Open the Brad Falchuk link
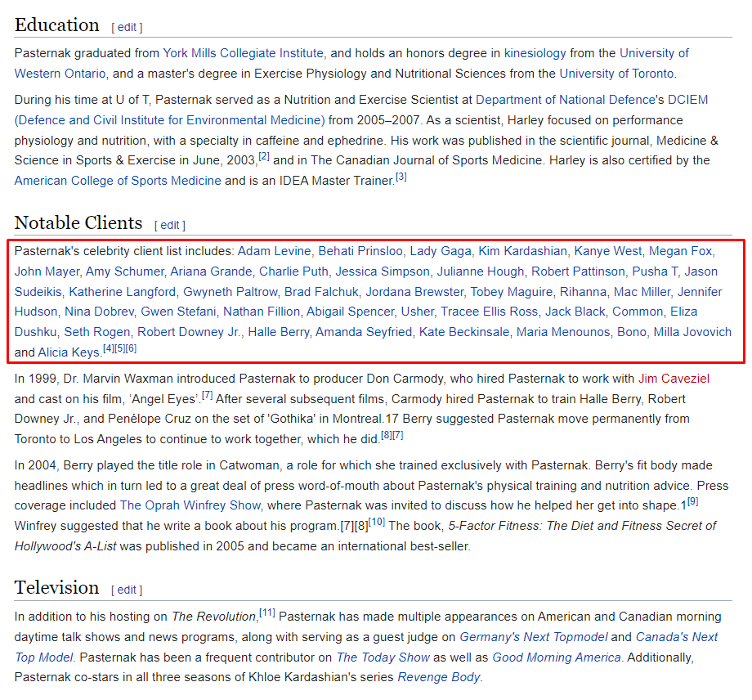The image size is (752, 700). pos(321,292)
